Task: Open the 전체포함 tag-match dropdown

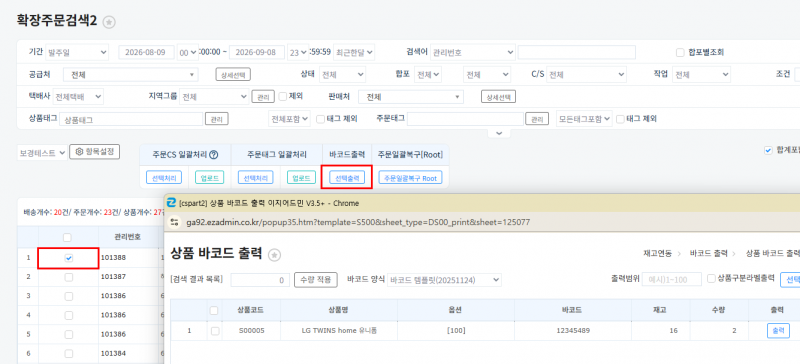Action: [289, 119]
